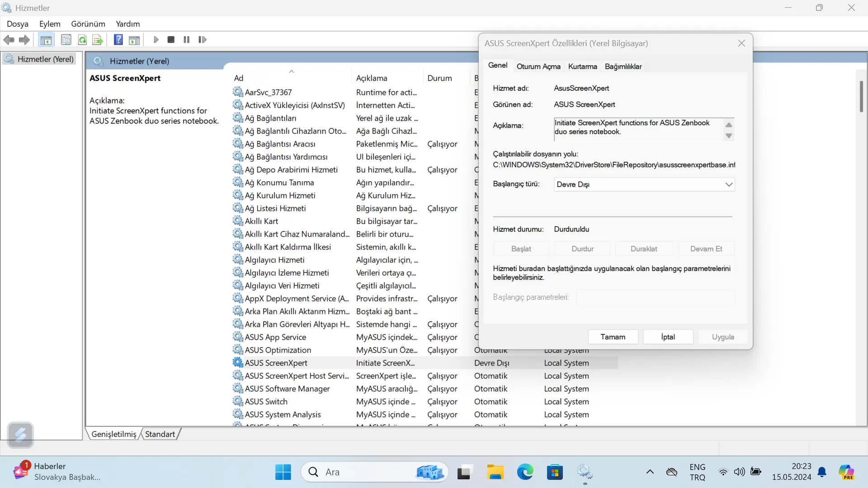Click the Durdur service button
The height and width of the screenshot is (488, 868).
tap(583, 249)
